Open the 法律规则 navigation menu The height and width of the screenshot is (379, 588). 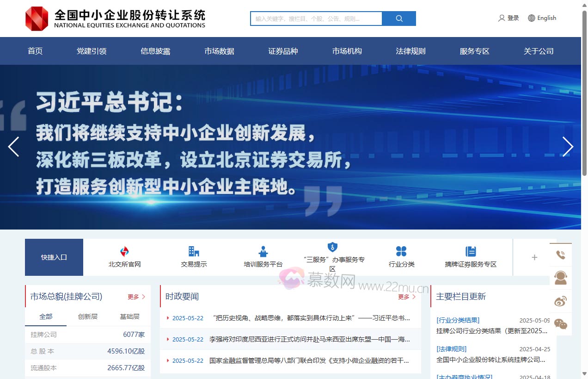click(410, 51)
